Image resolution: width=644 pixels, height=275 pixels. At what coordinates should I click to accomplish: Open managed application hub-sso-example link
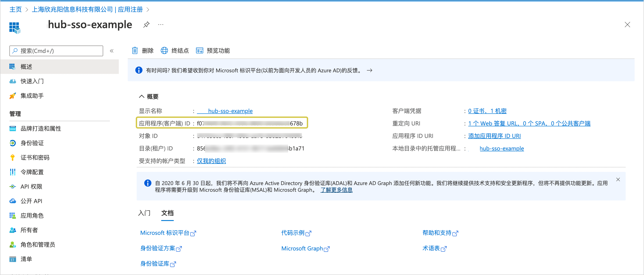502,148
